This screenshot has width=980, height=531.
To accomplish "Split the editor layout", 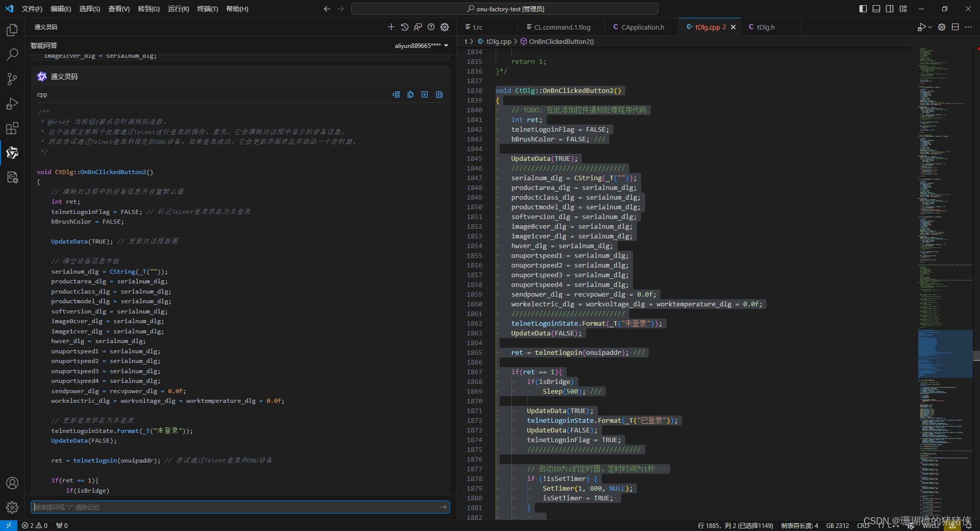I will tap(955, 27).
